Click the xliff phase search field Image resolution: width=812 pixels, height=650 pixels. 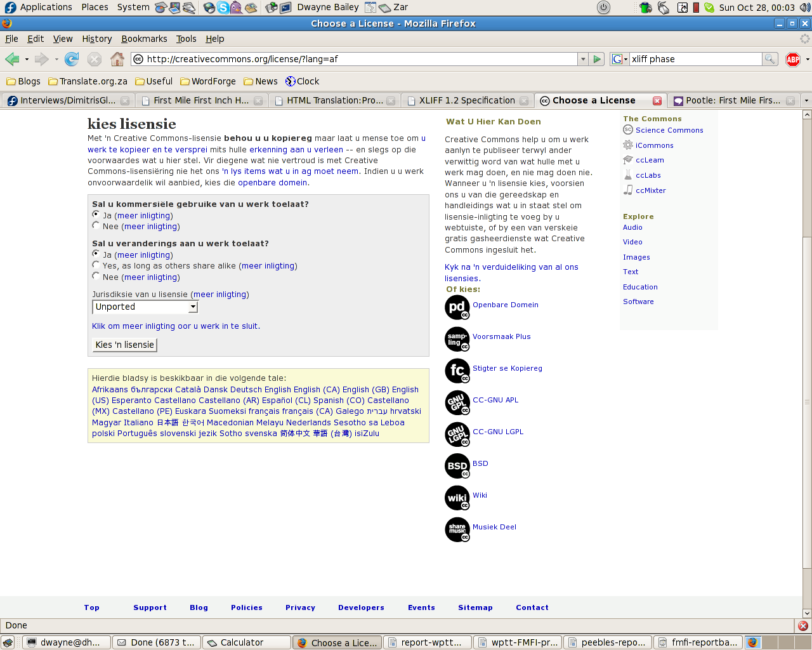tap(695, 59)
